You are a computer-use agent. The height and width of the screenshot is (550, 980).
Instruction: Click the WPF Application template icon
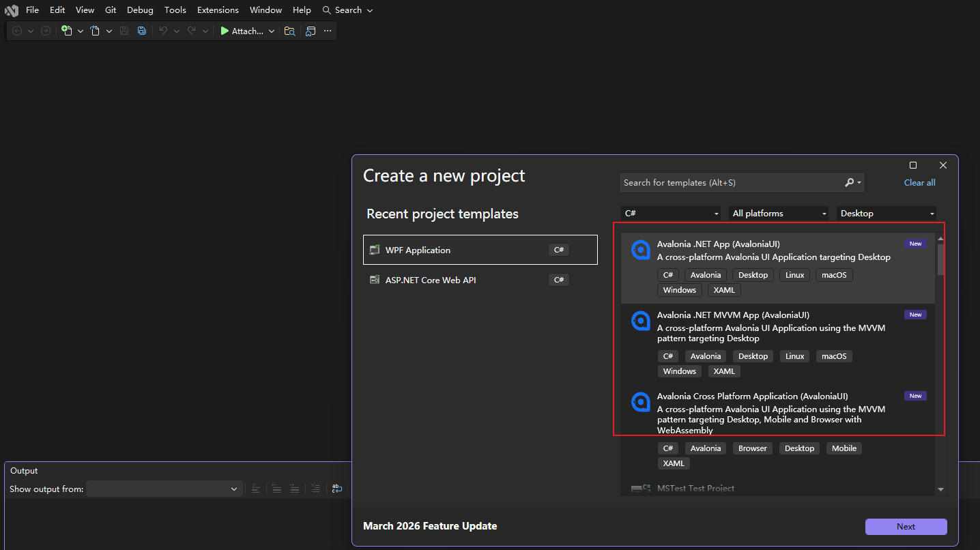[x=375, y=250]
